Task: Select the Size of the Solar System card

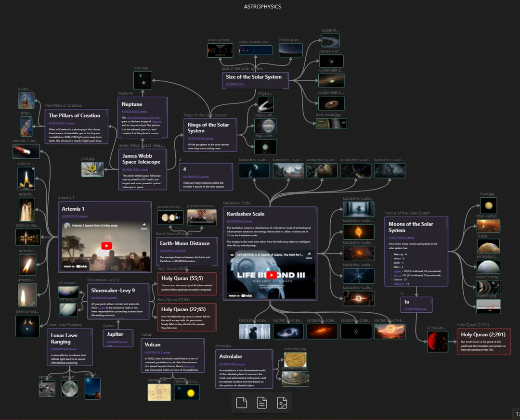Action: (x=256, y=80)
